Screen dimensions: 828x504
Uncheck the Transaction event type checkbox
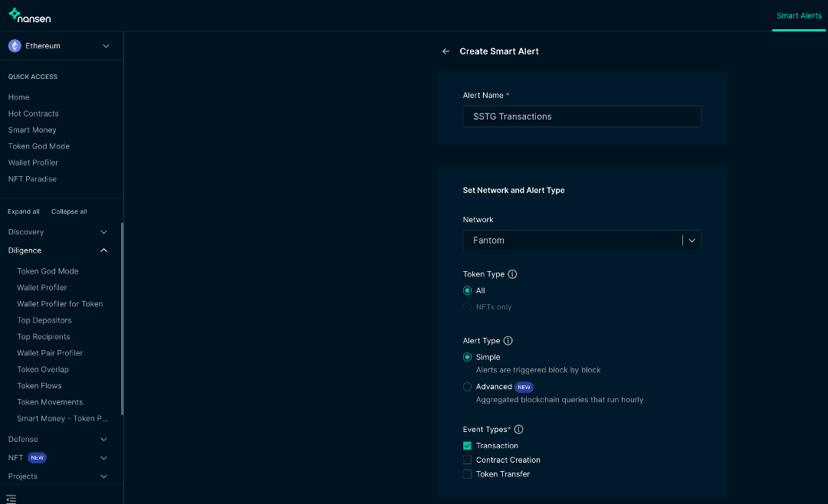tap(467, 446)
